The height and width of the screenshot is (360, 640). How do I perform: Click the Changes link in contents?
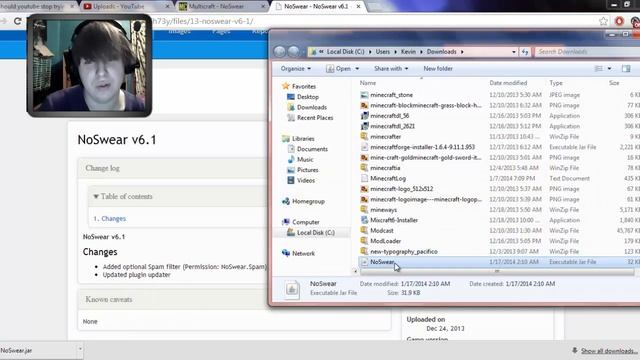(113, 219)
